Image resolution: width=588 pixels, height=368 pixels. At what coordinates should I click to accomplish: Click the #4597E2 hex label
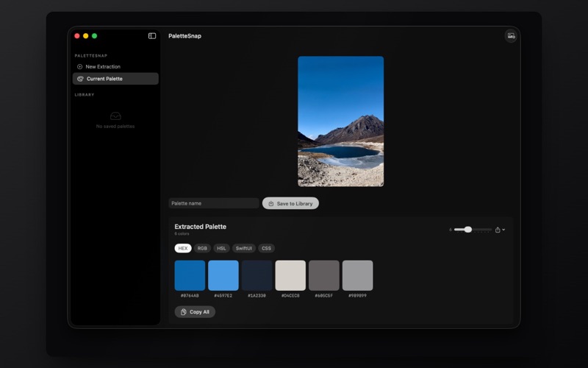(223, 296)
